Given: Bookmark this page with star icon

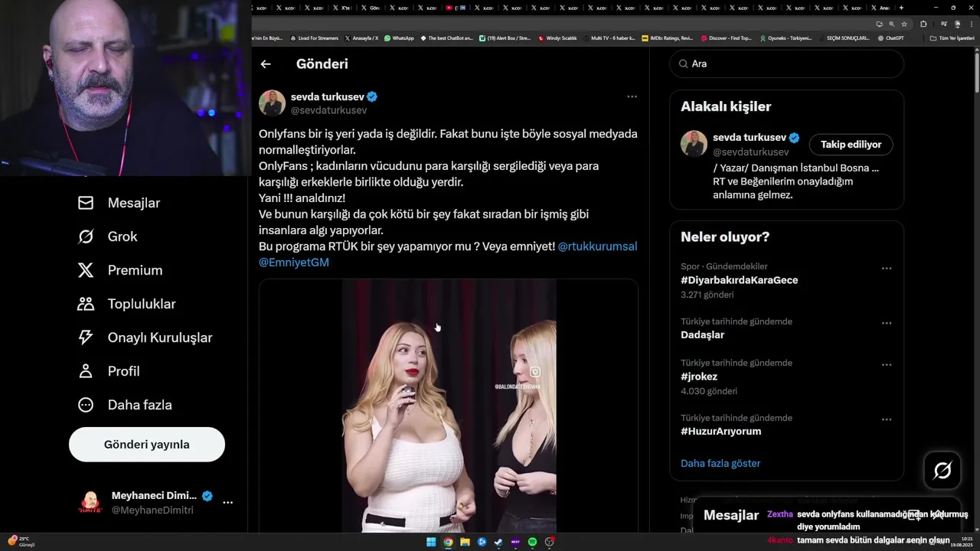Looking at the screenshot, I should pos(904,24).
